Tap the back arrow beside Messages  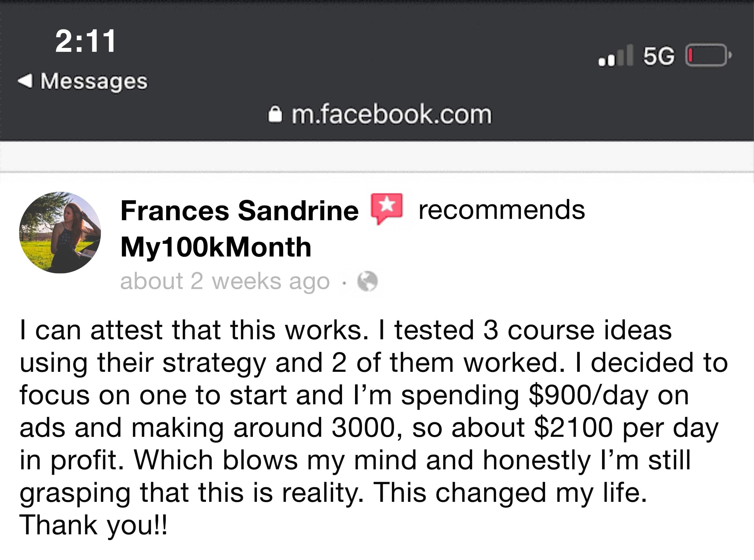pos(25,81)
